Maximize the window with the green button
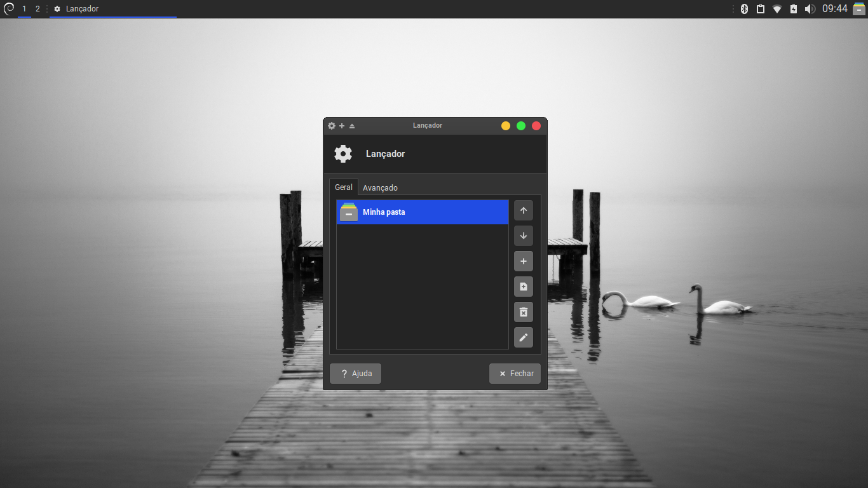This screenshot has height=488, width=868. coord(521,126)
